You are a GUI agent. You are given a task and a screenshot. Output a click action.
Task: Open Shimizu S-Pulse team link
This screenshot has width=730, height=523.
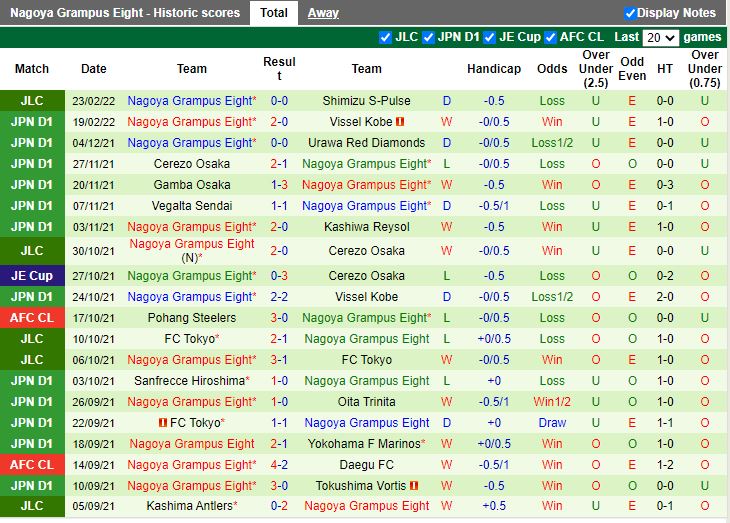[x=366, y=101]
